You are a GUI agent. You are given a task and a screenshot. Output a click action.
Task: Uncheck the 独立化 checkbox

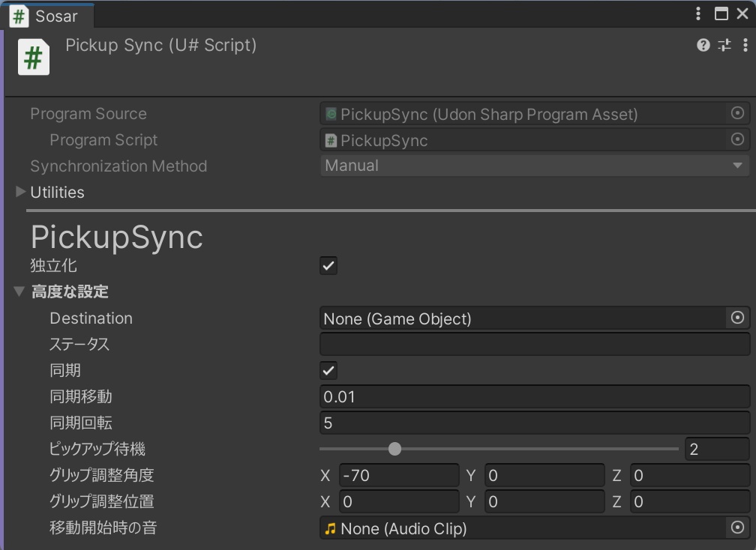pyautogui.click(x=328, y=265)
